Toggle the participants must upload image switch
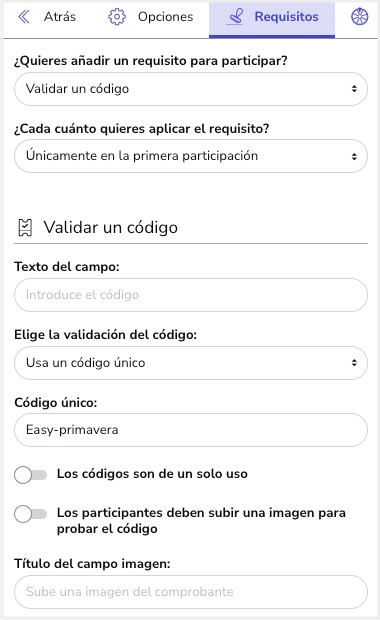Image resolution: width=380 pixels, height=620 pixels. [x=30, y=514]
